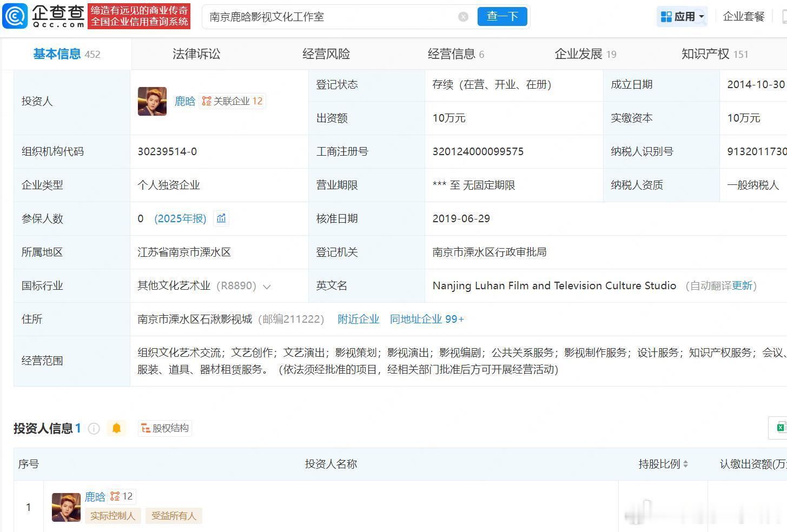Sort by the 持股比例 column arrows
Screen dimensions: 787x532
[x=685, y=464]
